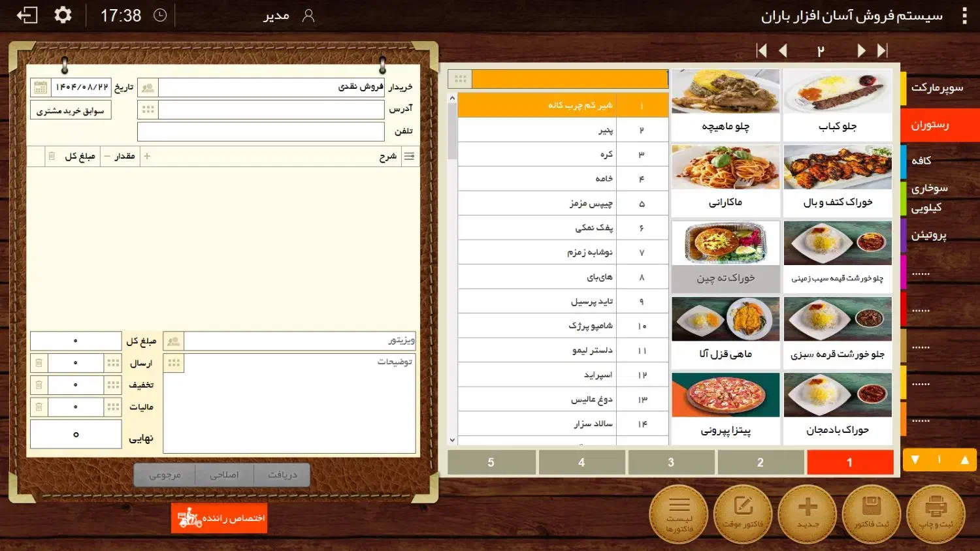Click the settings gear icon

[63, 15]
